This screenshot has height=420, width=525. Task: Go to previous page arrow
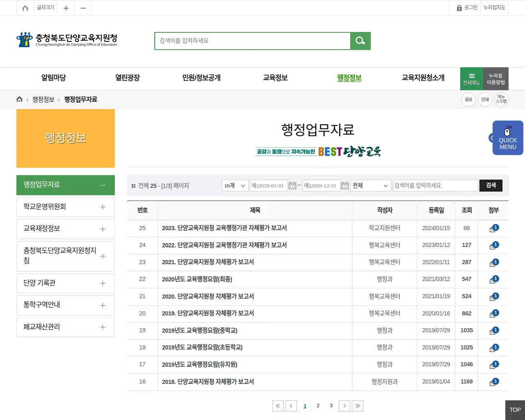(x=291, y=406)
